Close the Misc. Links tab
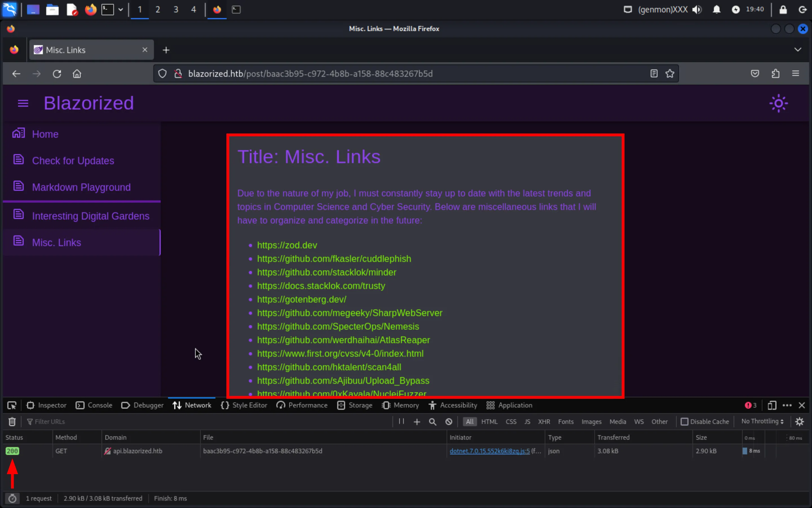The image size is (812, 508). pyautogui.click(x=145, y=50)
